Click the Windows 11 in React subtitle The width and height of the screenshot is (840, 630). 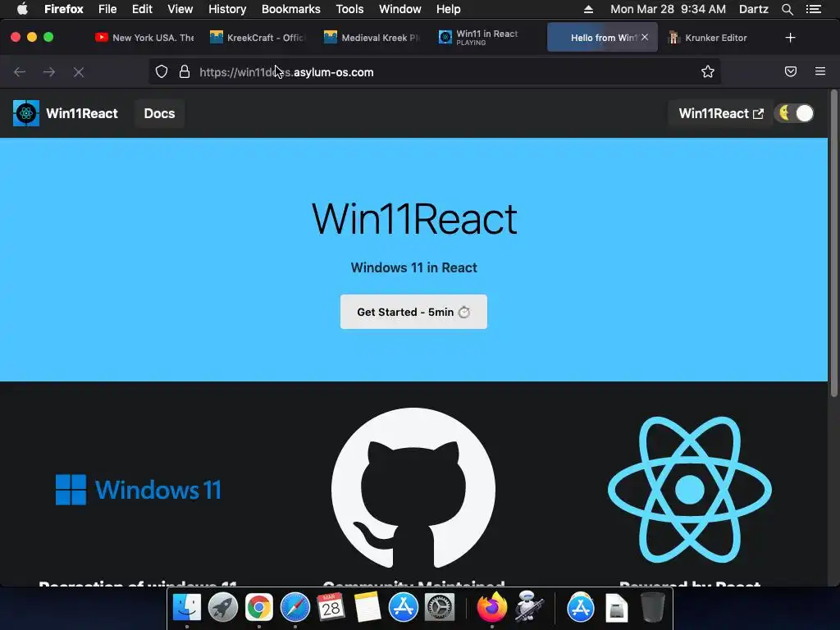[413, 267]
